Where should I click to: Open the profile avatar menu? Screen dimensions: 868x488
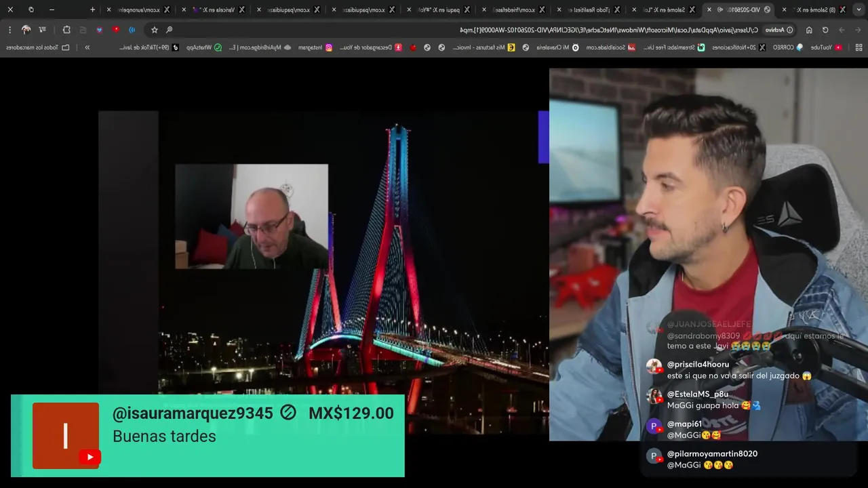tap(26, 30)
